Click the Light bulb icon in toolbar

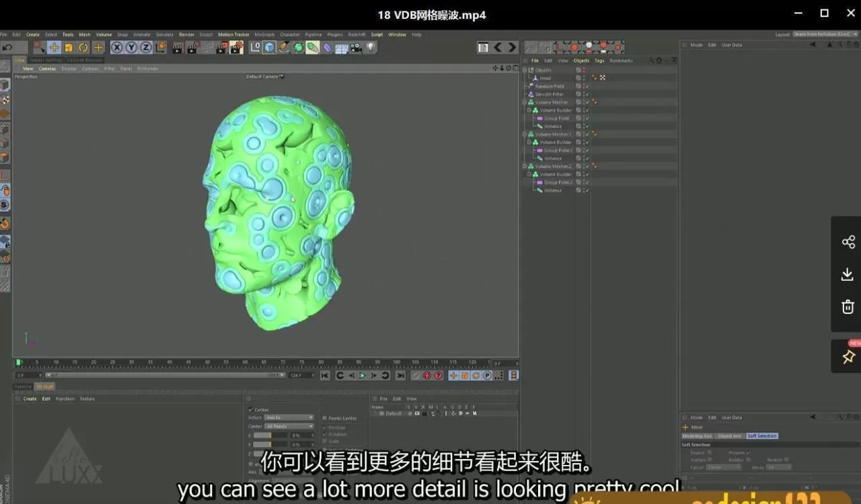tap(370, 48)
